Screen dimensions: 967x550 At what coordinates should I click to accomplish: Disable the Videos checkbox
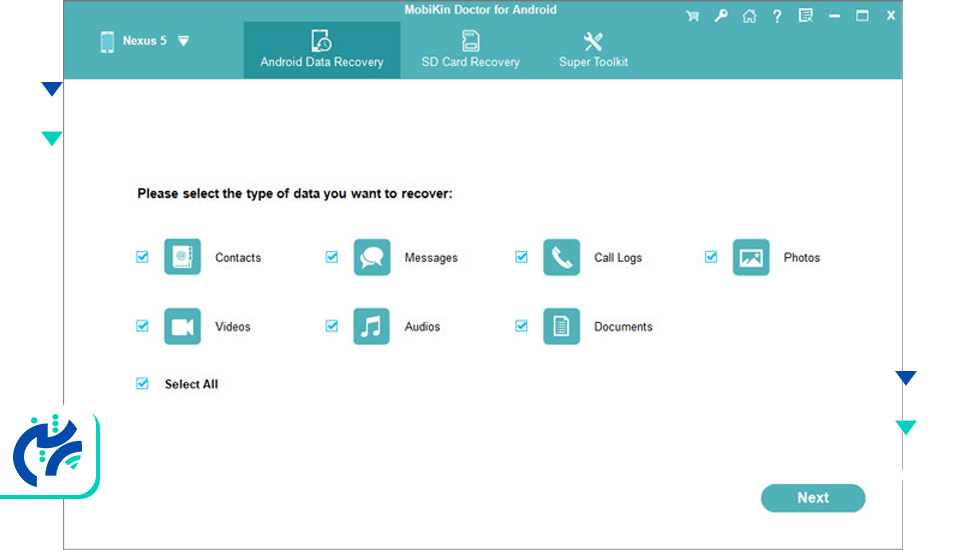142,326
